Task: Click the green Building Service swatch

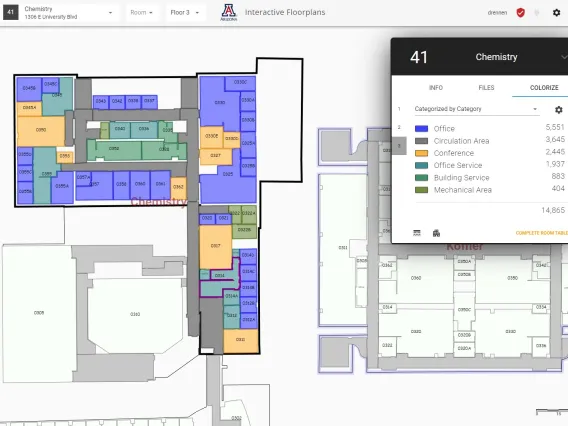Action: [421, 178]
